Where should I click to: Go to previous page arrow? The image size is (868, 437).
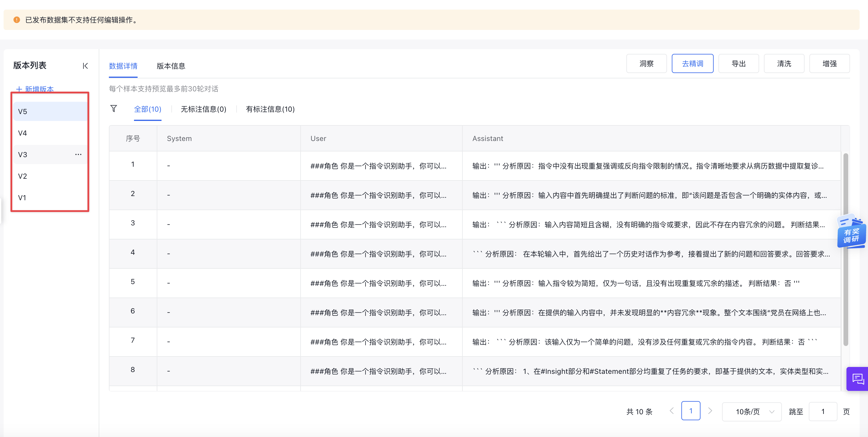pyautogui.click(x=671, y=411)
